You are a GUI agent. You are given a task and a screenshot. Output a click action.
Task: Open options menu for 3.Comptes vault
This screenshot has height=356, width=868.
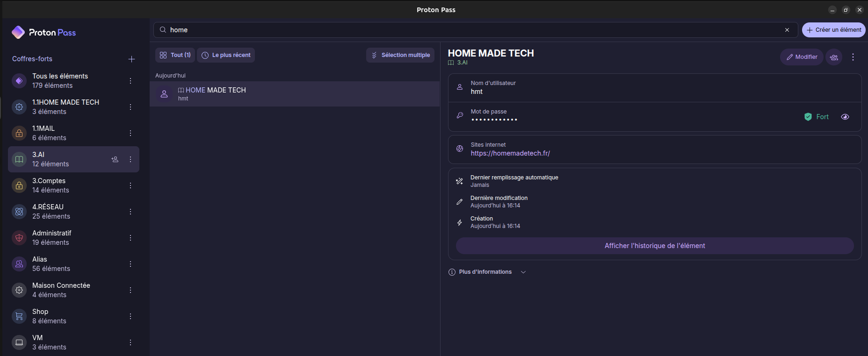click(130, 185)
